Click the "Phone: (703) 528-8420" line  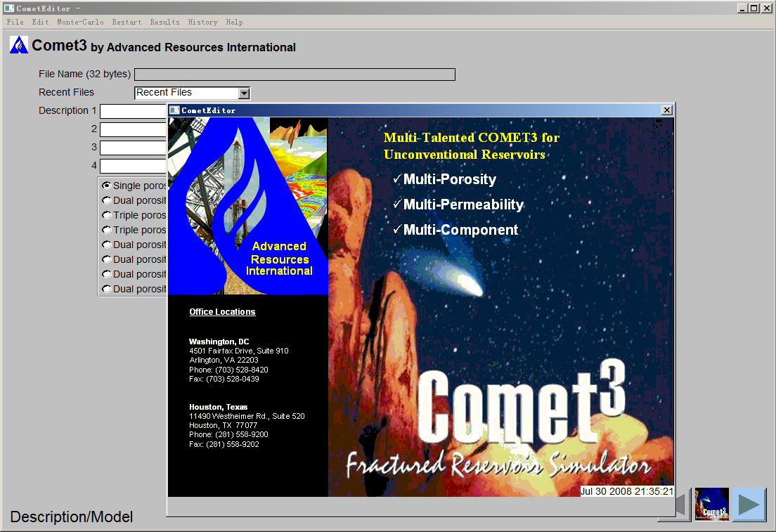click(228, 370)
